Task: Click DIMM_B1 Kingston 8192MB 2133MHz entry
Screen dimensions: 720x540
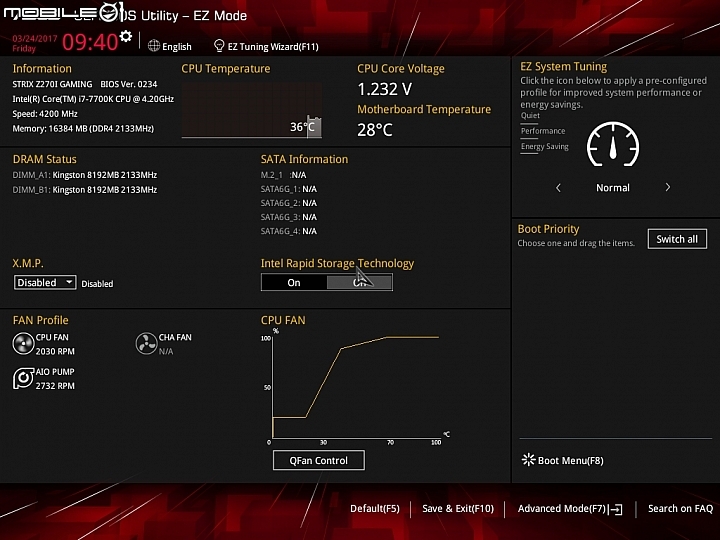Action: (x=84, y=190)
